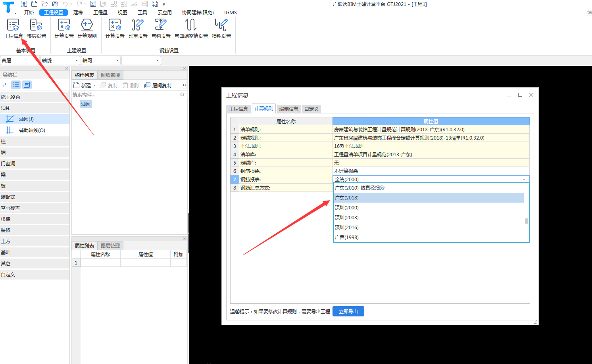Switch to the 云应用 ribbon tab
The image size is (592, 364).
[x=165, y=13]
